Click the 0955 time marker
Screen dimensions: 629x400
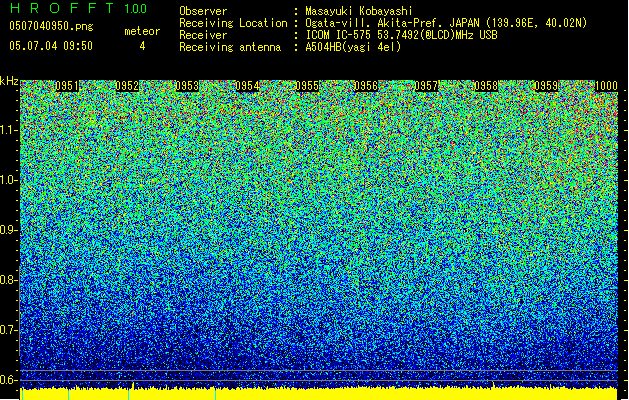tap(307, 86)
